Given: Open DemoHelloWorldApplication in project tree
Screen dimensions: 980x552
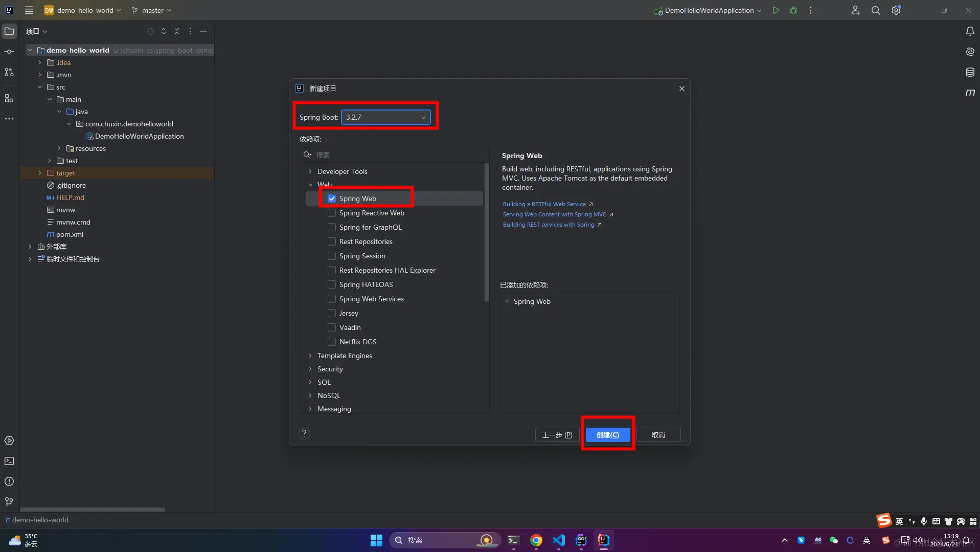Looking at the screenshot, I should [x=139, y=136].
